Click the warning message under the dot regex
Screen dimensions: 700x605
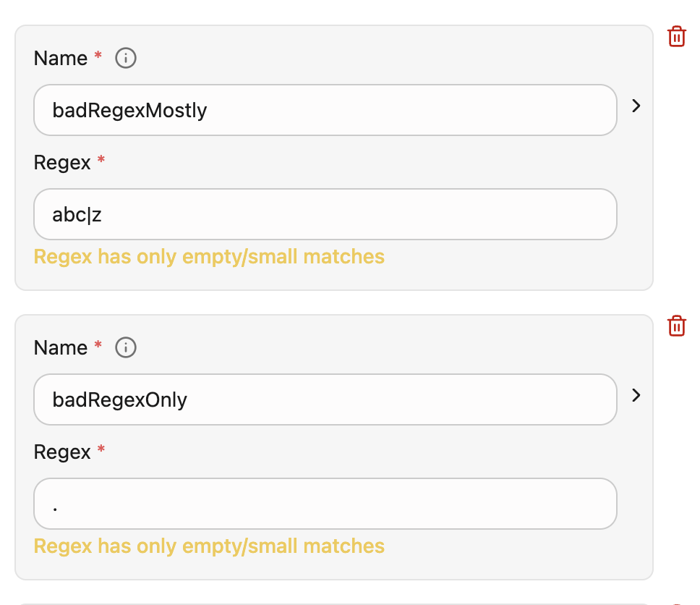point(209,546)
